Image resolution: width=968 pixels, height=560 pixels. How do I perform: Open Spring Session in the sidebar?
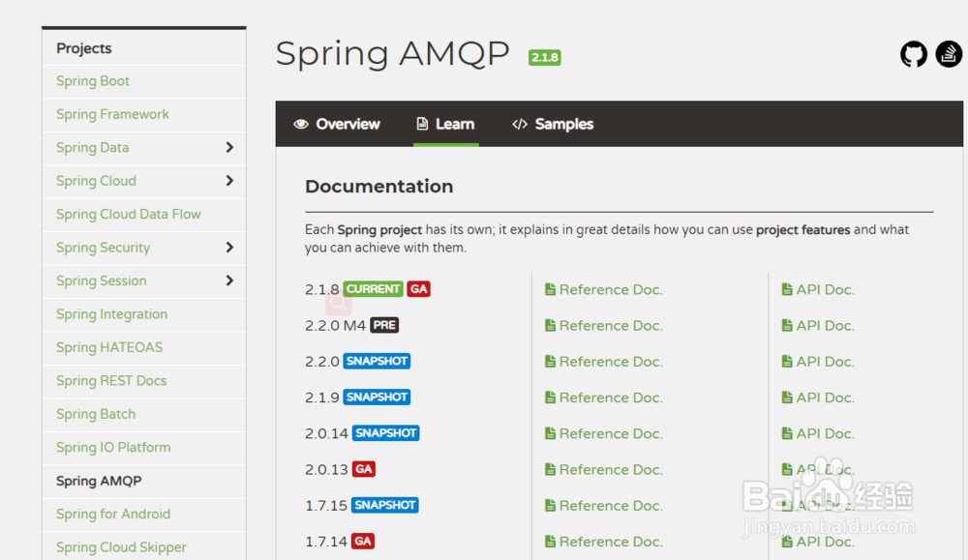pos(102,281)
